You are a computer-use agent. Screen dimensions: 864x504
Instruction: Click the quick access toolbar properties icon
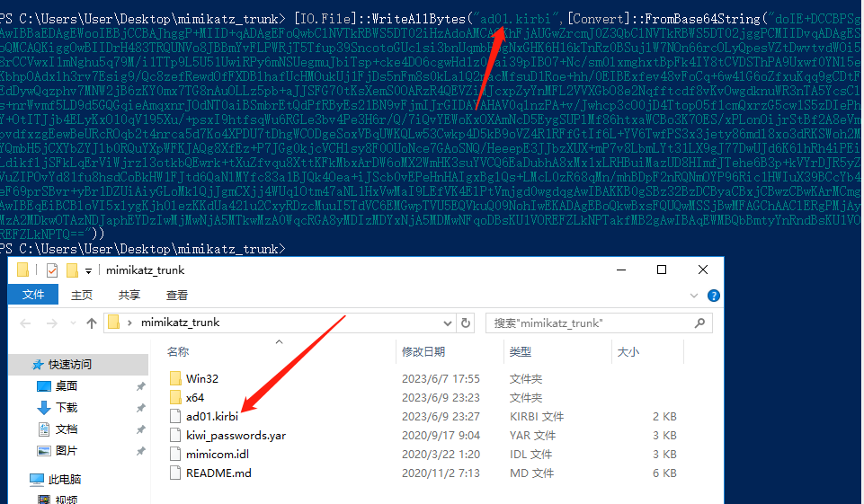[x=52, y=270]
